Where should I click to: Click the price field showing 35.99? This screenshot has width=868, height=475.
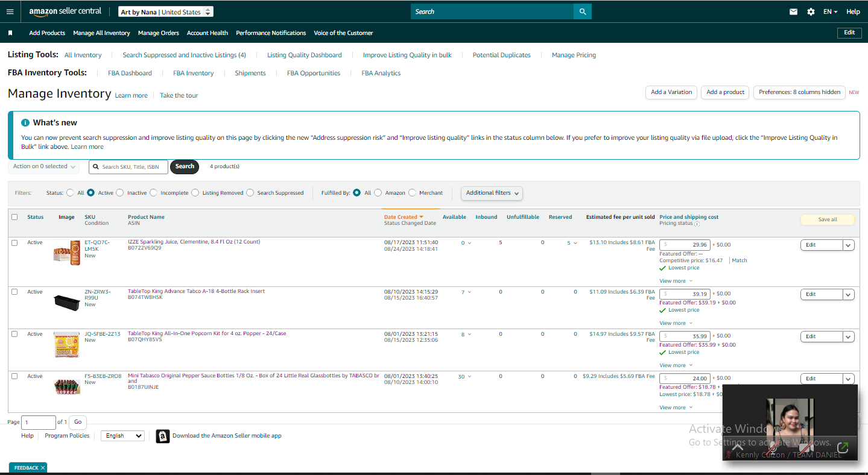point(685,336)
